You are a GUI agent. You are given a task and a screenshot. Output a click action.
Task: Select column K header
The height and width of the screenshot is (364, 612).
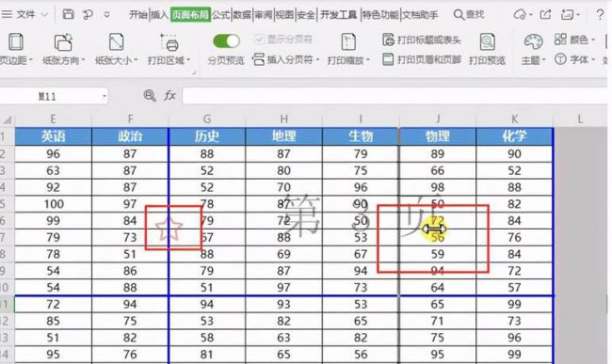(515, 119)
